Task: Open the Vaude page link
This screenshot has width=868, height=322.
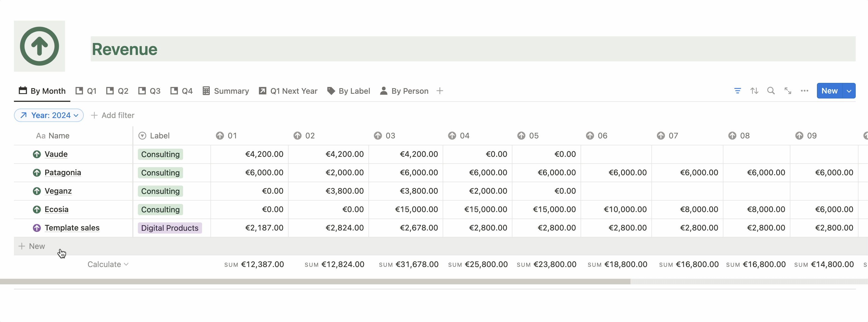Action: click(56, 154)
